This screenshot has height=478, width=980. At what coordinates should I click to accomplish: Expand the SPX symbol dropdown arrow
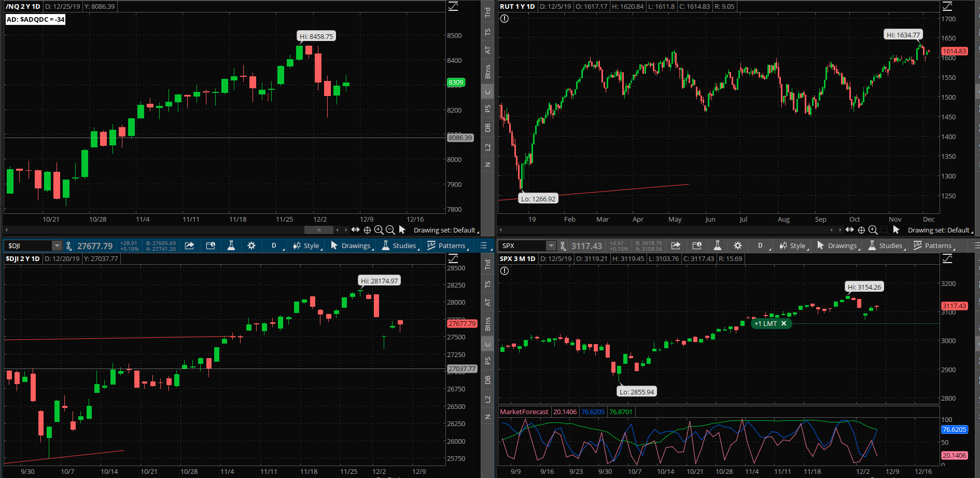click(x=551, y=245)
